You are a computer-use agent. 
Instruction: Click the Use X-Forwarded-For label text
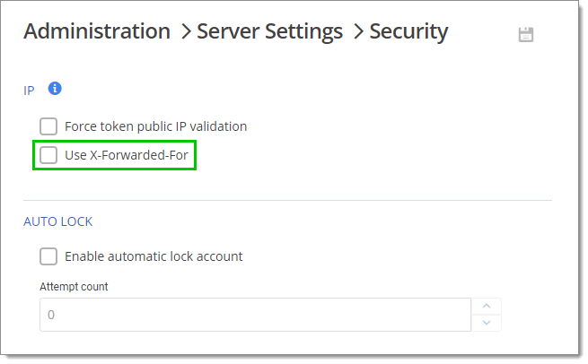[127, 155]
